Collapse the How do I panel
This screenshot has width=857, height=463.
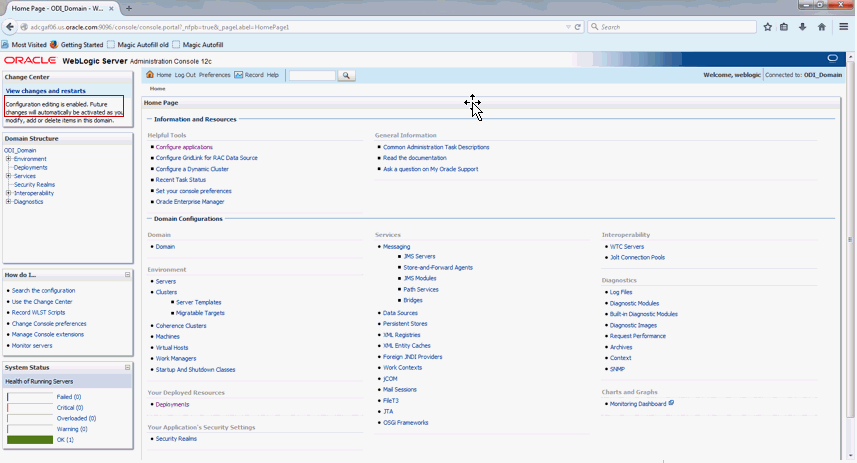(127, 275)
